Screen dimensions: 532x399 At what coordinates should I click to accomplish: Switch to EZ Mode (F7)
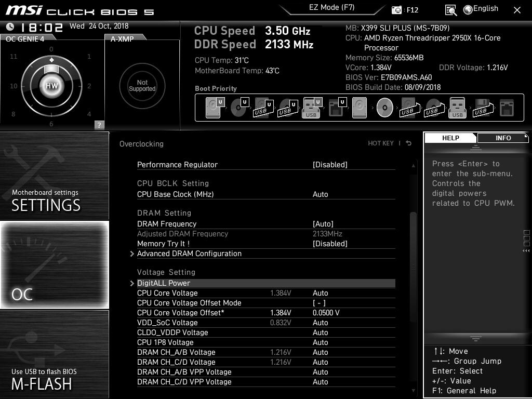[331, 8]
